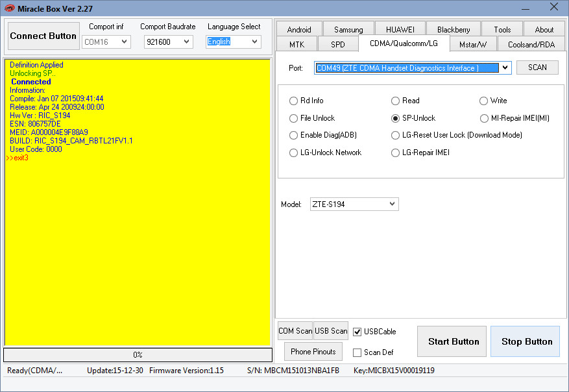Select the CDMA/Qualcomm/LG tab
The image size is (569, 392).
click(x=404, y=43)
